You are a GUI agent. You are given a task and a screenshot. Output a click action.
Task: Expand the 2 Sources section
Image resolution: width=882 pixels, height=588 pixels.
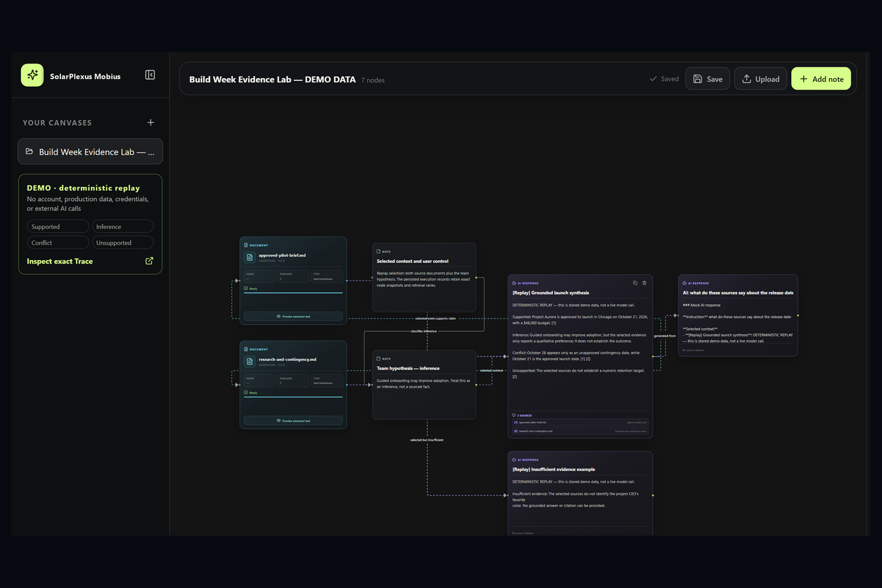[522, 415]
